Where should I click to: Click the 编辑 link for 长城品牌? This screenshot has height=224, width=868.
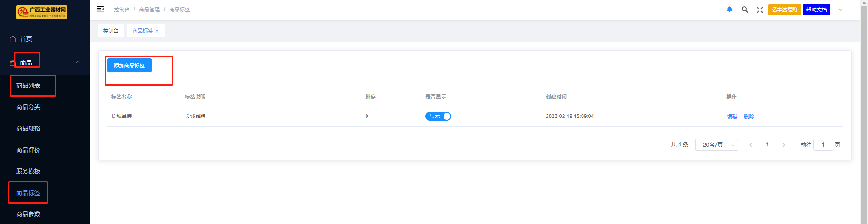point(732,117)
